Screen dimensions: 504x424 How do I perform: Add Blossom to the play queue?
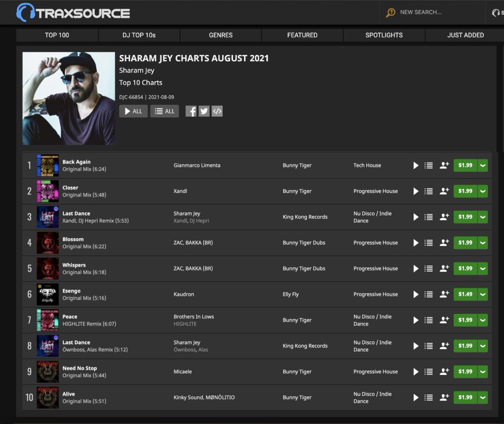pos(428,243)
